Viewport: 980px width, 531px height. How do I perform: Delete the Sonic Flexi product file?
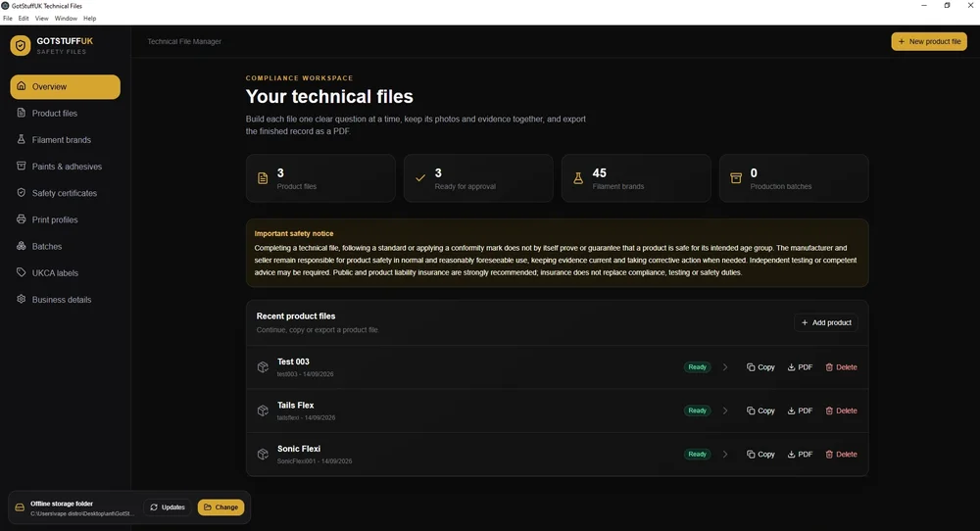tap(841, 455)
